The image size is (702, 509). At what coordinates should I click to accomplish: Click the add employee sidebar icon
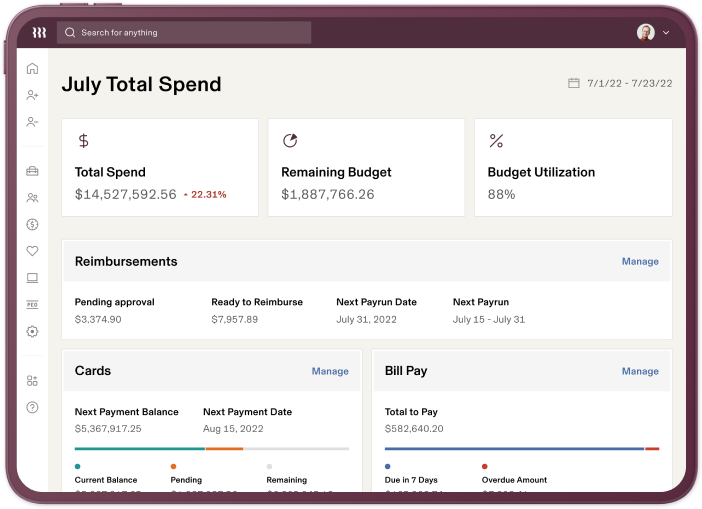pyautogui.click(x=32, y=95)
